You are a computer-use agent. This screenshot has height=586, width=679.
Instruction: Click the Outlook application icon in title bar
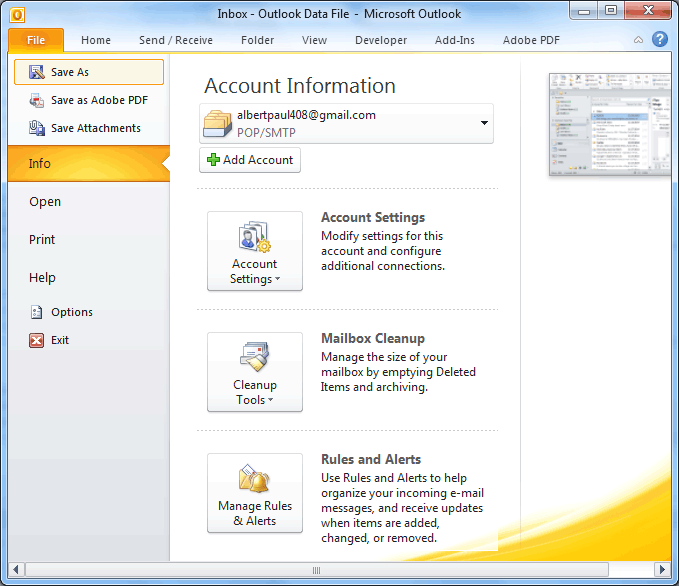click(17, 15)
